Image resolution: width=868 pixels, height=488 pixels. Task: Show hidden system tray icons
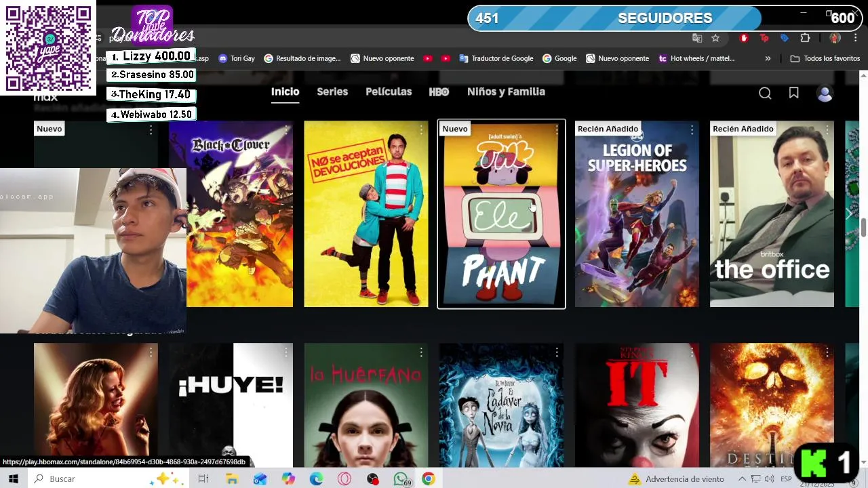pyautogui.click(x=742, y=479)
